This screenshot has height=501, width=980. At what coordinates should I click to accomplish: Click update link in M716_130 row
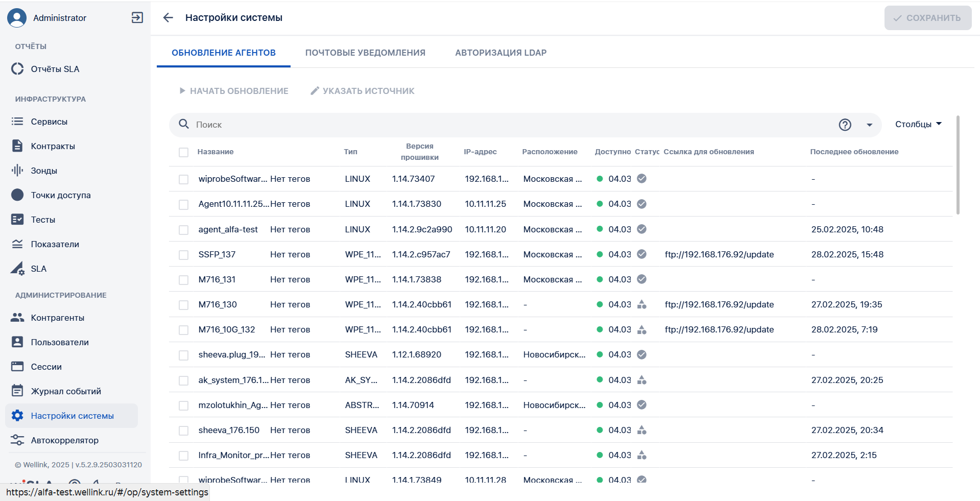[719, 304]
